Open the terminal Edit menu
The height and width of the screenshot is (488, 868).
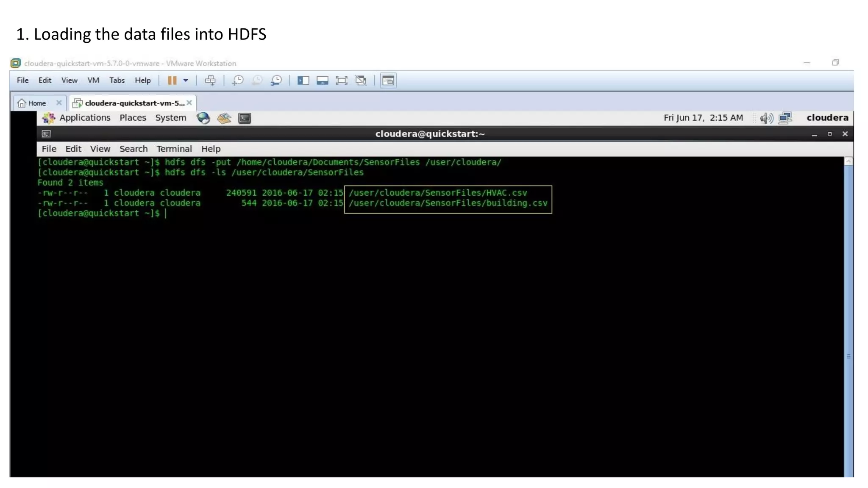click(73, 149)
